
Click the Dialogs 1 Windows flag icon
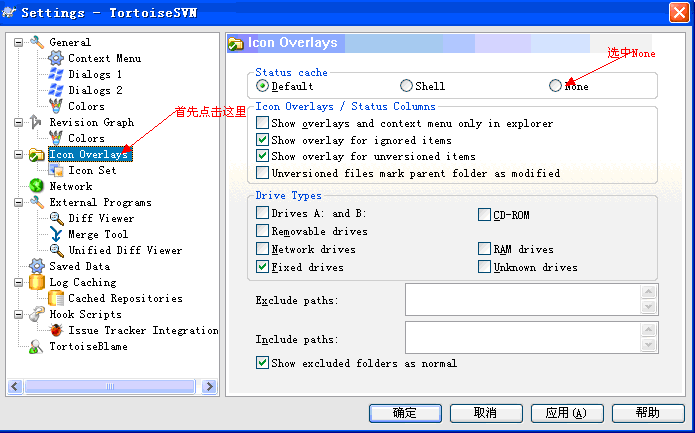(x=56, y=74)
